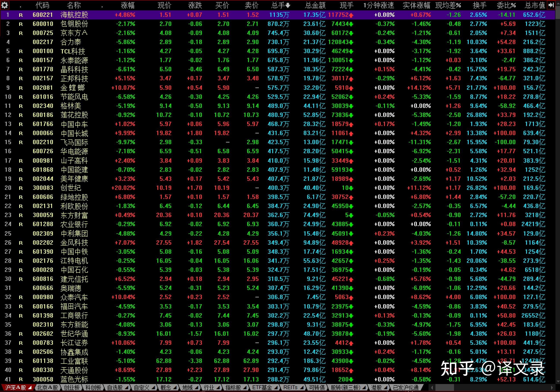Expand the 概念 tab dropdown triangle

coord(175,387)
